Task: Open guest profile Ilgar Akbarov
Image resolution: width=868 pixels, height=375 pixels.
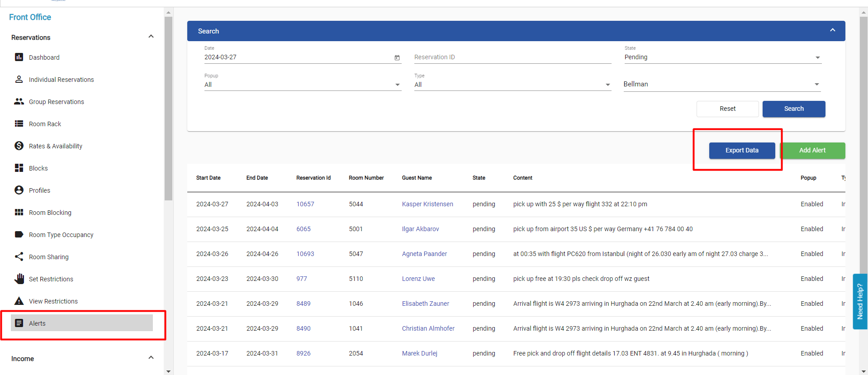Action: pos(421,229)
